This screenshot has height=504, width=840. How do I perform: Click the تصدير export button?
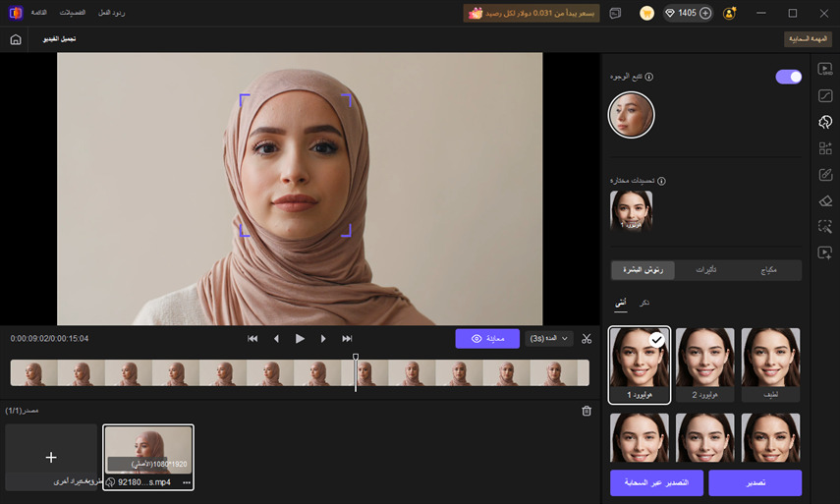pyautogui.click(x=756, y=483)
